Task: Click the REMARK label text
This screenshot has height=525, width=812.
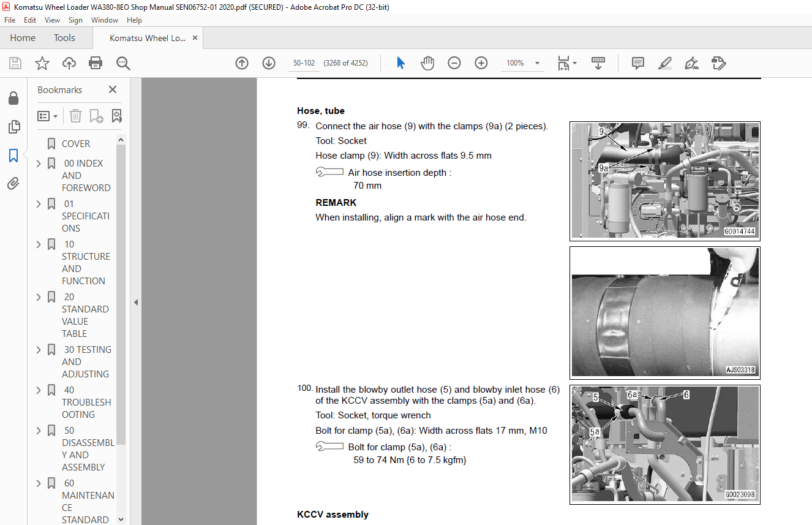Action: coord(336,203)
